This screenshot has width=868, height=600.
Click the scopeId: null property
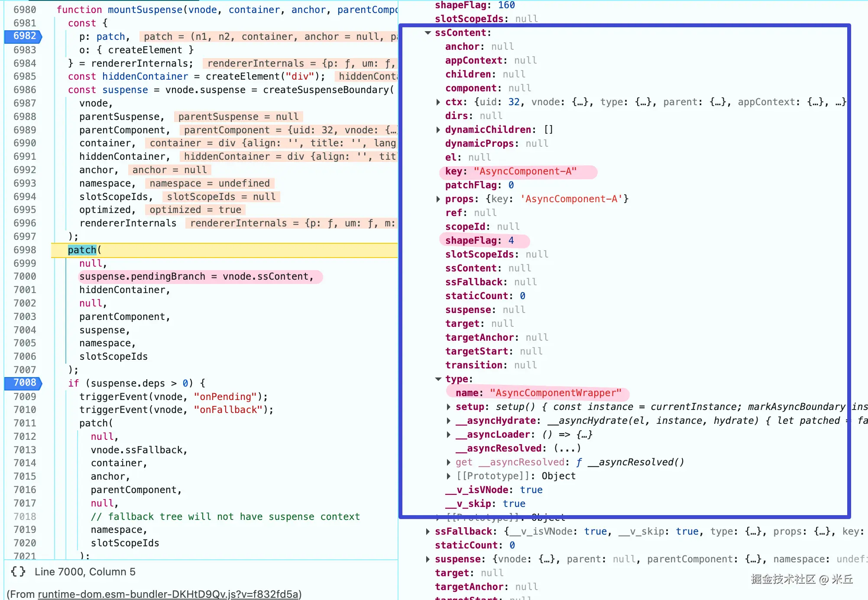(483, 227)
